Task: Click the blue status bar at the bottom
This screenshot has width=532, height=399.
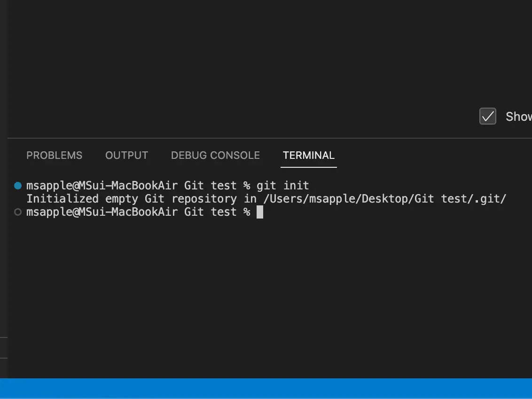Action: point(266,389)
